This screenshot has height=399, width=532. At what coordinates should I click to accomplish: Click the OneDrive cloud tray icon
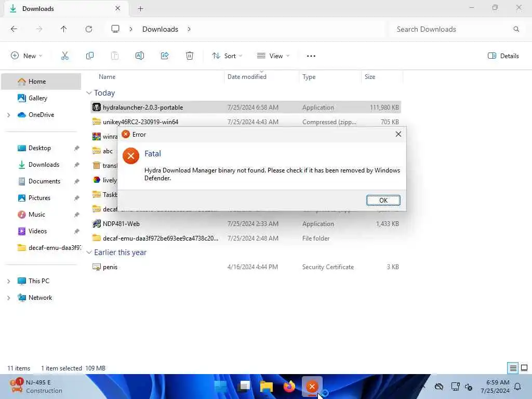pyautogui.click(x=438, y=387)
